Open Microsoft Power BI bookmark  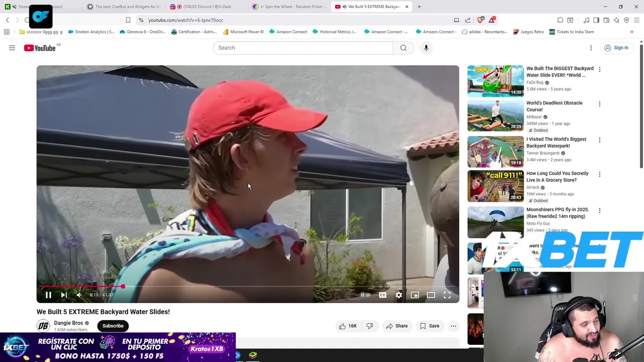click(243, 32)
